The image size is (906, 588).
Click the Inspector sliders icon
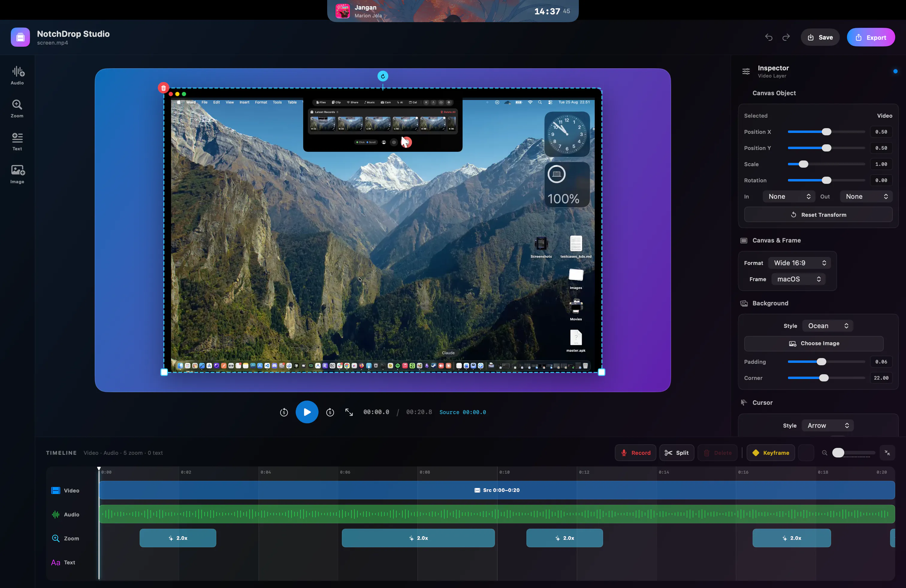746,71
